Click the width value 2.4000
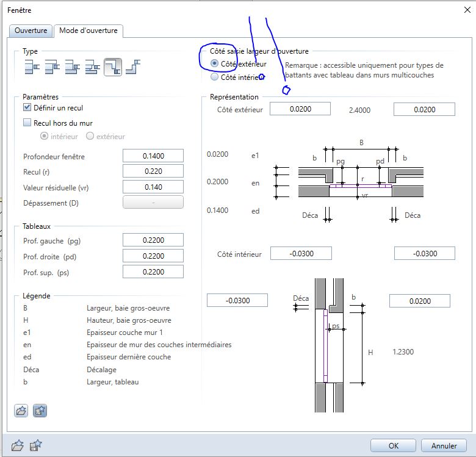The height and width of the screenshot is (457, 476). point(359,110)
